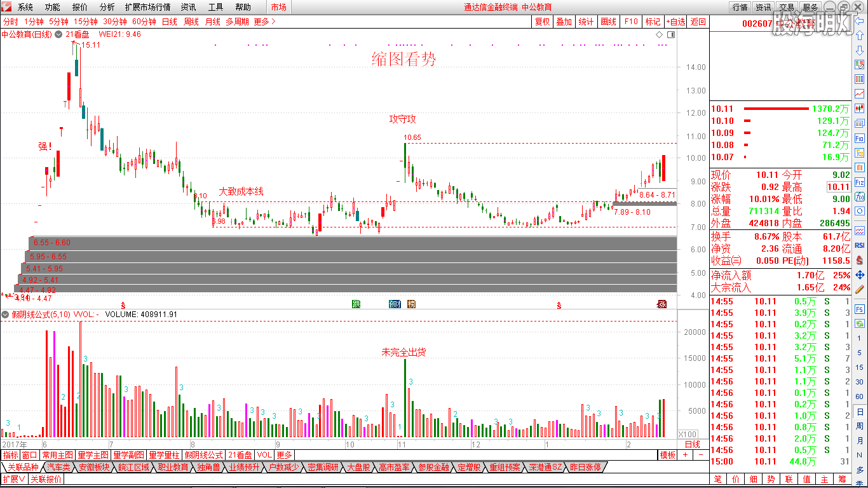Click the RSI indicator sidebar icon
Image resolution: width=868 pixels, height=488 pixels.
[x=860, y=245]
